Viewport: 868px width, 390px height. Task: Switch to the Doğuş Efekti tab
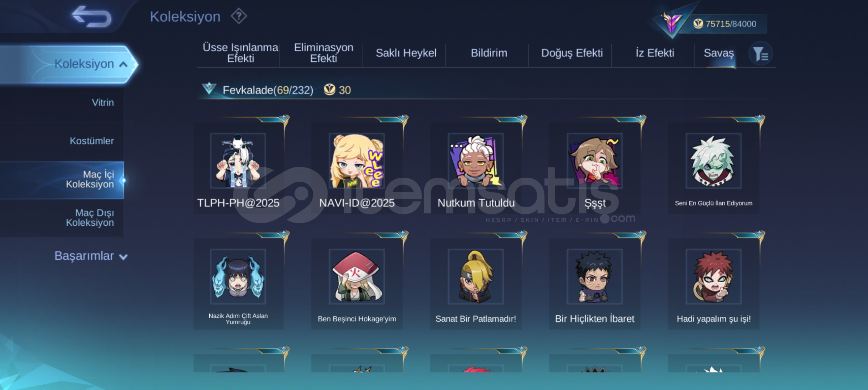572,53
